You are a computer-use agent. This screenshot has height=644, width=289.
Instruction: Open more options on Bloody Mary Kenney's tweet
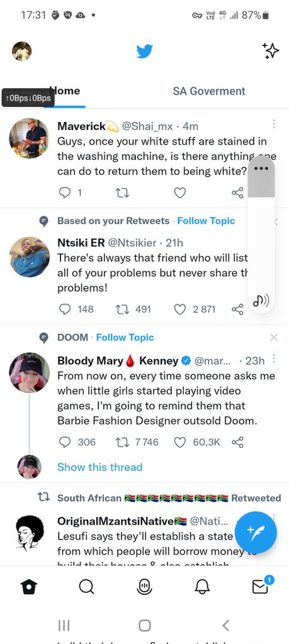tap(274, 359)
